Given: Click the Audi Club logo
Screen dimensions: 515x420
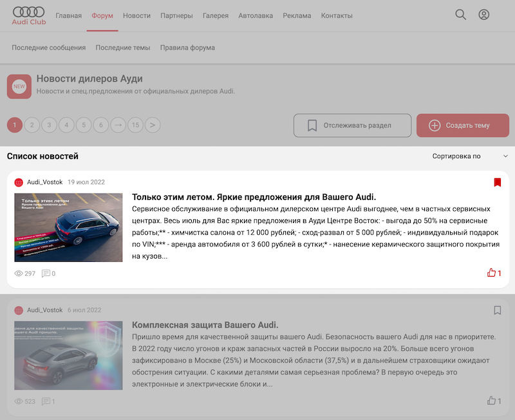Looking at the screenshot, I should pos(29,15).
